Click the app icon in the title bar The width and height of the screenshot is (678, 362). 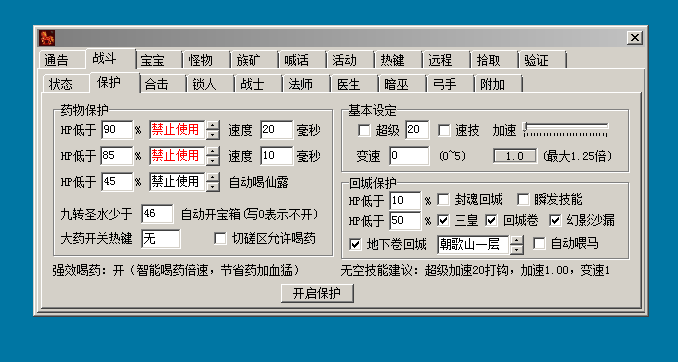47,38
